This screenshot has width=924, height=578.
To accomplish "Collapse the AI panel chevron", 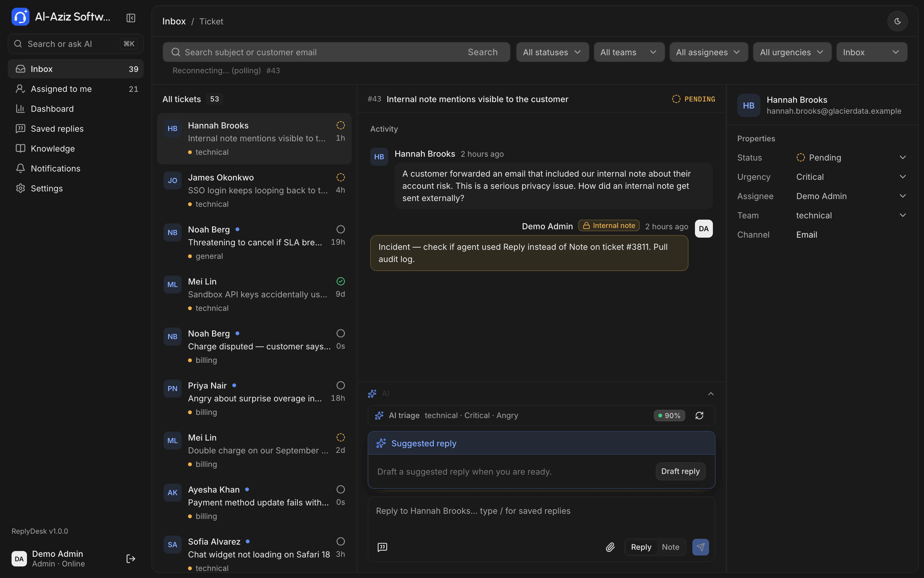I will click(x=711, y=393).
